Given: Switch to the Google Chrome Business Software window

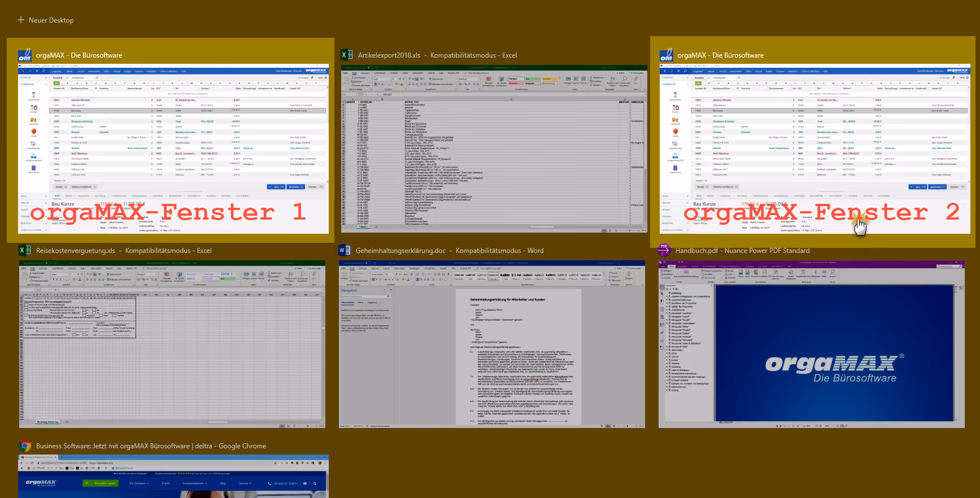Looking at the screenshot, I should tap(173, 477).
